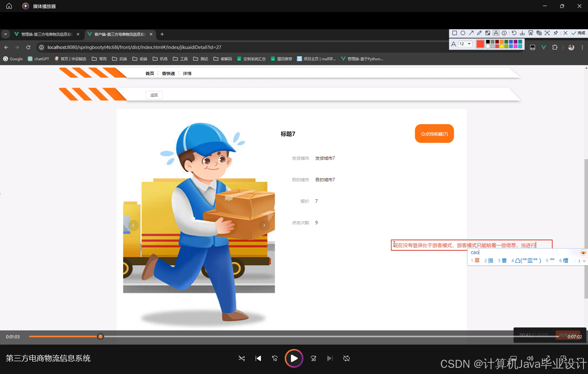This screenshot has height=374, width=588.
Task: Open Chrome three-dot menu
Action: pyautogui.click(x=582, y=47)
